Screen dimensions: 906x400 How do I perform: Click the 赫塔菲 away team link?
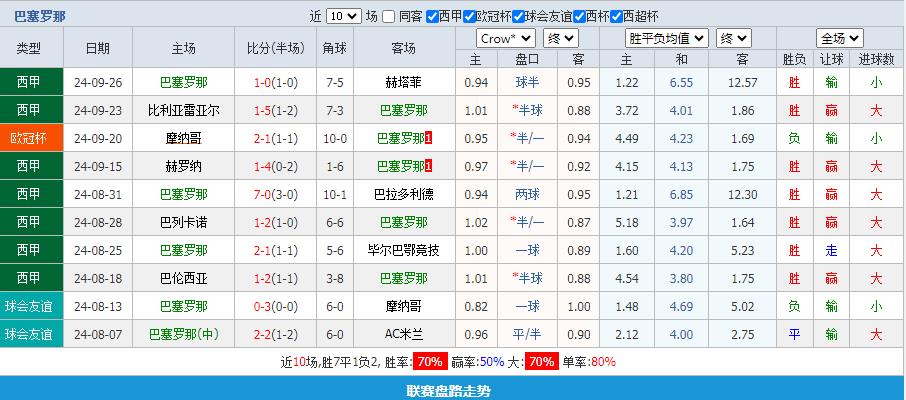pos(404,82)
